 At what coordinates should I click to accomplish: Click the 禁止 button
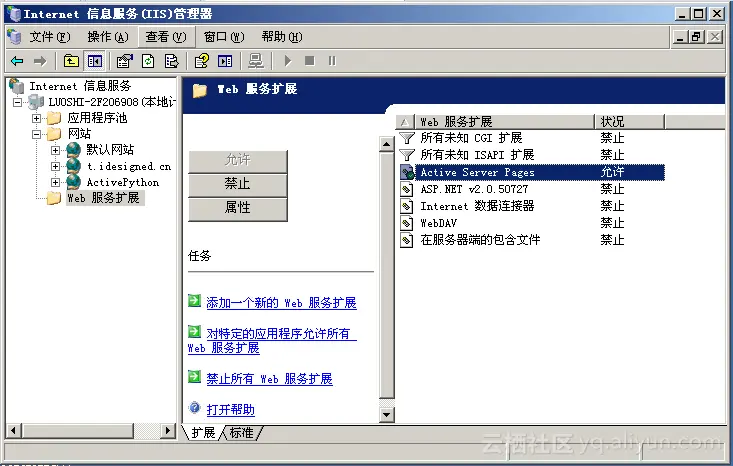[x=237, y=184]
